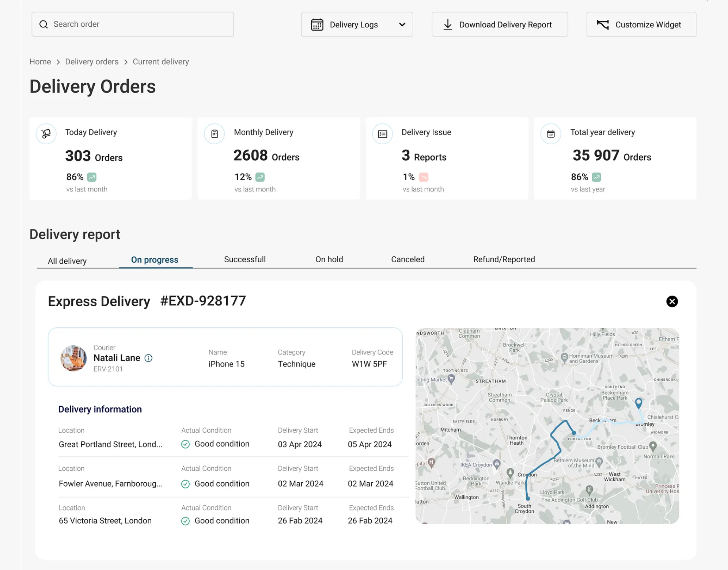
Task: Click Download Delivery Report button
Action: pos(500,24)
